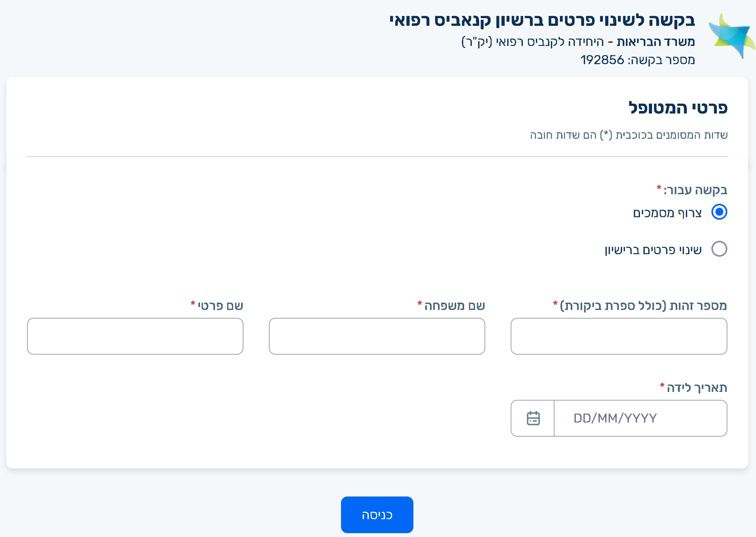Click the שם פרטי field label

220,306
